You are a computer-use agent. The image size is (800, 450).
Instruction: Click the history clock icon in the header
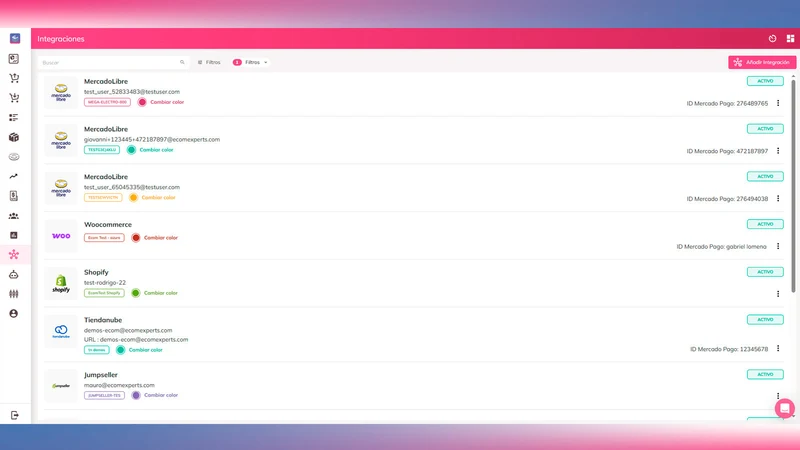pos(772,39)
